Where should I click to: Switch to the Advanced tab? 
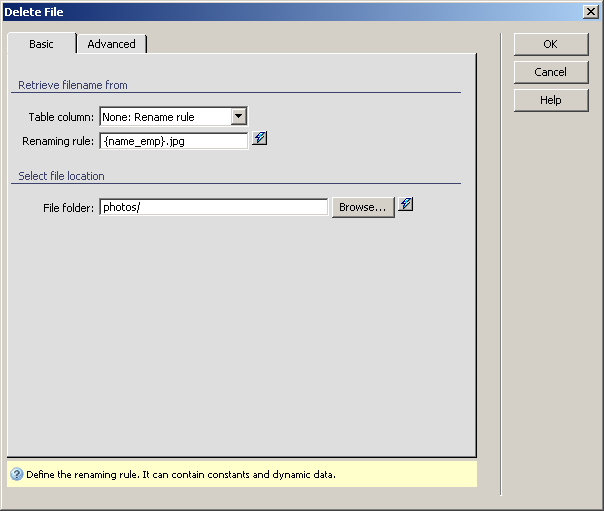click(x=111, y=44)
